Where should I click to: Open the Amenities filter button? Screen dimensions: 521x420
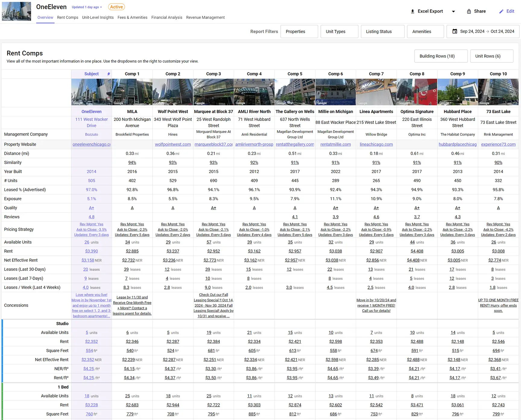[x=425, y=31]
